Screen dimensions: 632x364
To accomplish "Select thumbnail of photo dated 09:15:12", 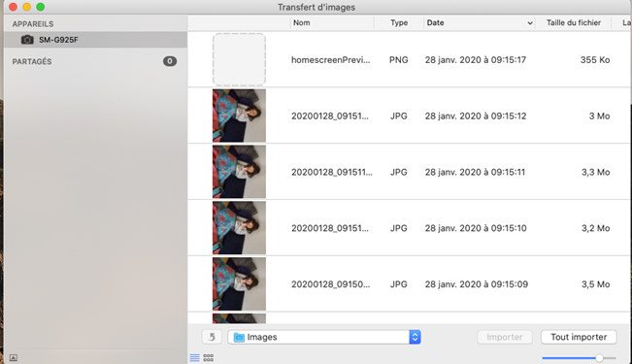I will click(x=239, y=116).
